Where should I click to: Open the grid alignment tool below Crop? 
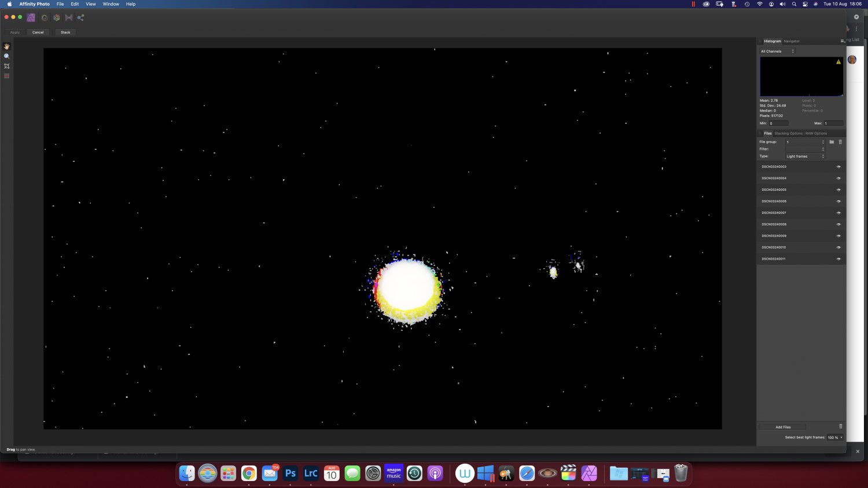pos(7,76)
